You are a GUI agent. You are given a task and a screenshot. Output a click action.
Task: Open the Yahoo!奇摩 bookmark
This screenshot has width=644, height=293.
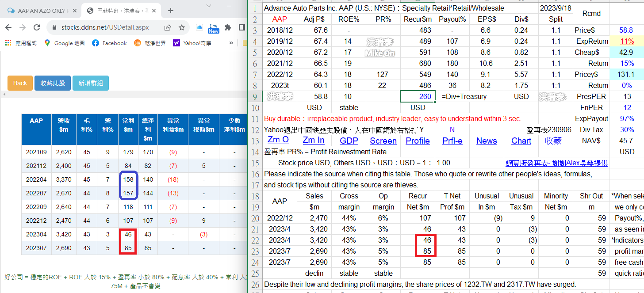192,43
